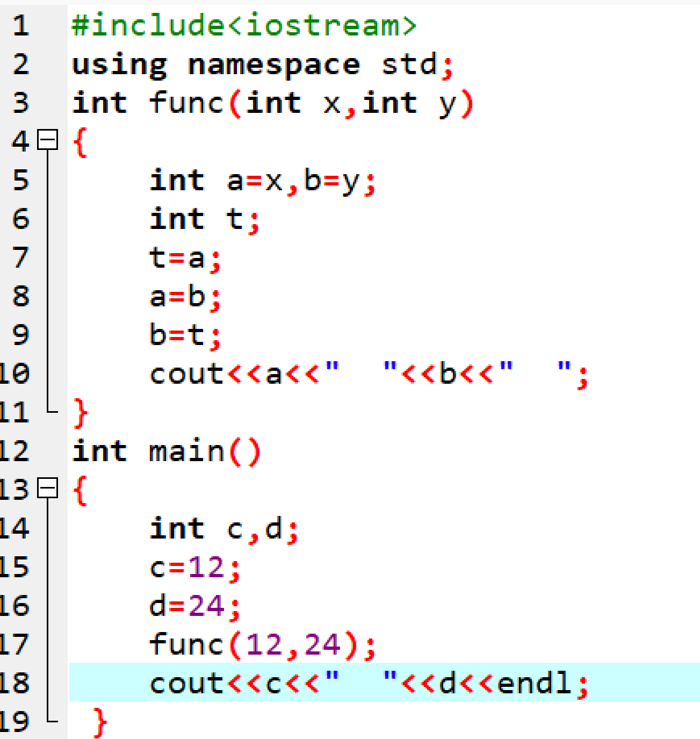Click the #include<iostream> directive
The width and height of the screenshot is (700, 739).
[x=244, y=25]
